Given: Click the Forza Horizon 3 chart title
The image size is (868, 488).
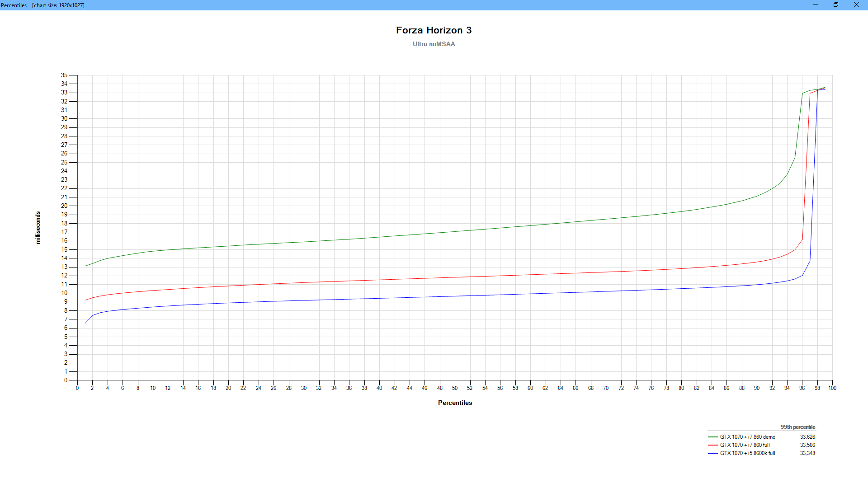Looking at the screenshot, I should tap(434, 30).
